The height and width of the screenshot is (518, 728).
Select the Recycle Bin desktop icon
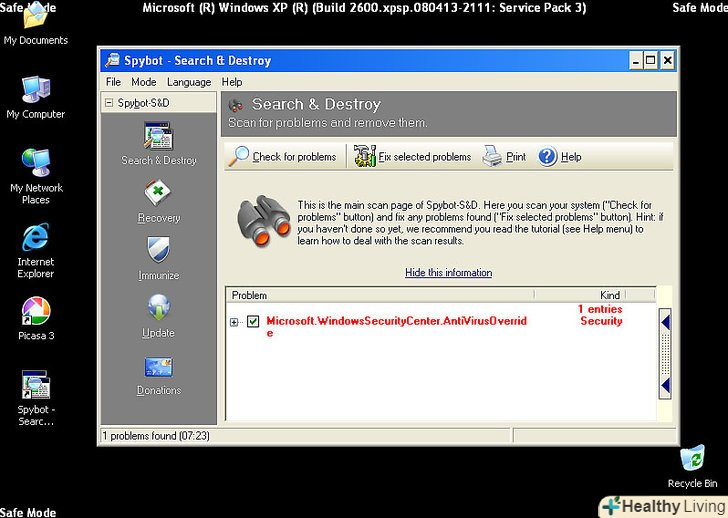pyautogui.click(x=692, y=458)
